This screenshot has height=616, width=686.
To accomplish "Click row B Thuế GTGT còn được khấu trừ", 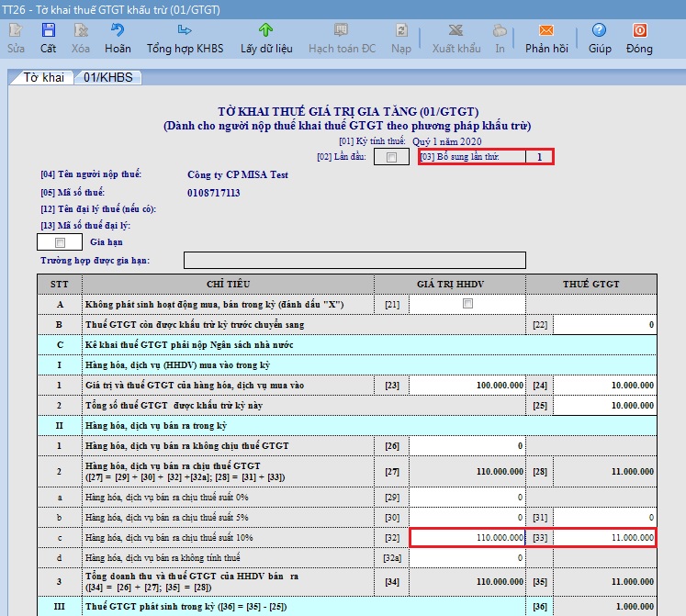I will tap(347, 325).
